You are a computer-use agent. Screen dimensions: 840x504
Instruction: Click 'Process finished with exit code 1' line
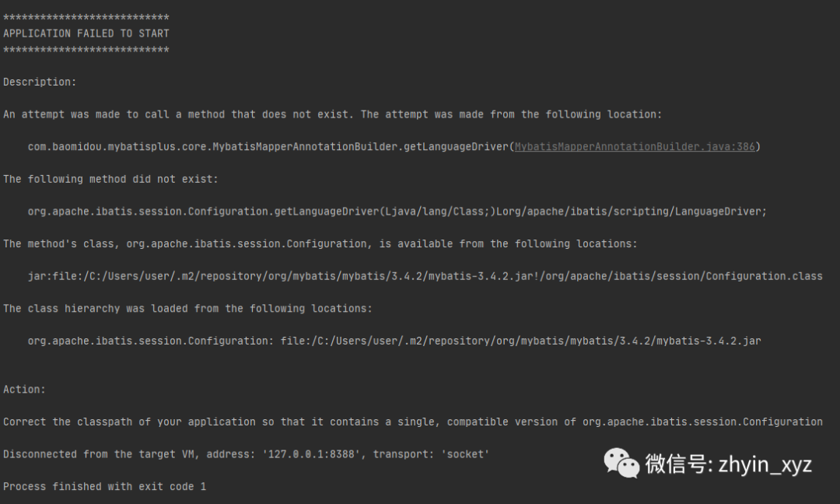104,486
